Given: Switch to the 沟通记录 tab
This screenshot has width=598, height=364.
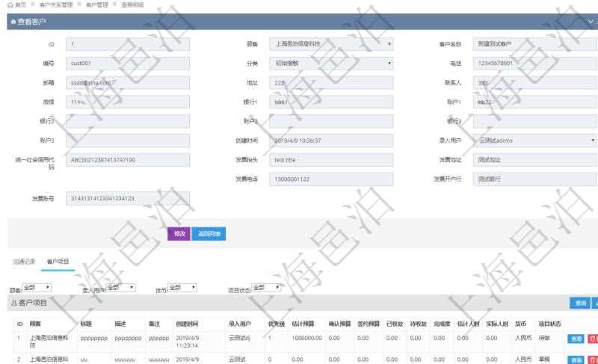Looking at the screenshot, I should (x=24, y=262).
